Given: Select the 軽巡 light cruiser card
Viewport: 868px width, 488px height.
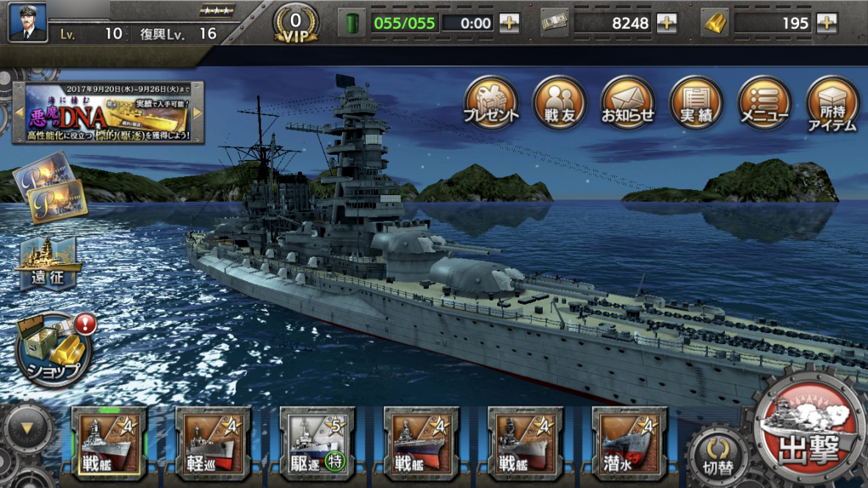Looking at the screenshot, I should [213, 444].
